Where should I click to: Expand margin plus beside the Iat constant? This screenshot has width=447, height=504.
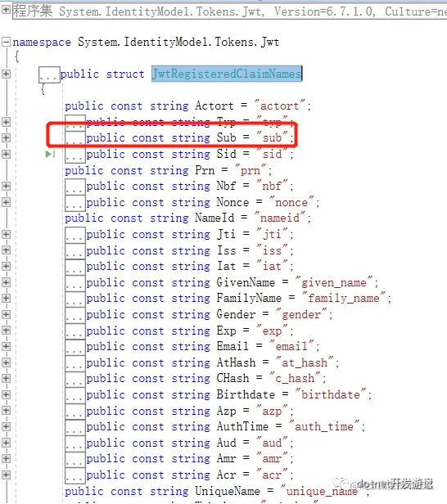pos(6,266)
